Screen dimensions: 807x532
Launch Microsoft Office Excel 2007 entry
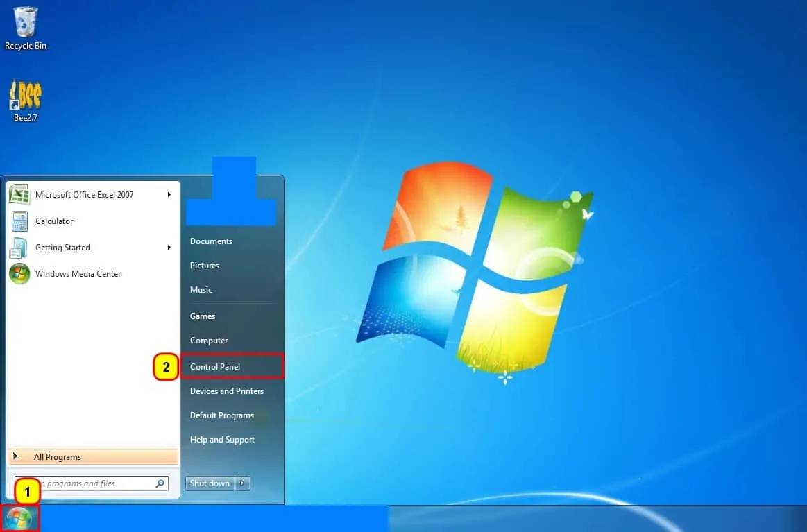pos(93,194)
